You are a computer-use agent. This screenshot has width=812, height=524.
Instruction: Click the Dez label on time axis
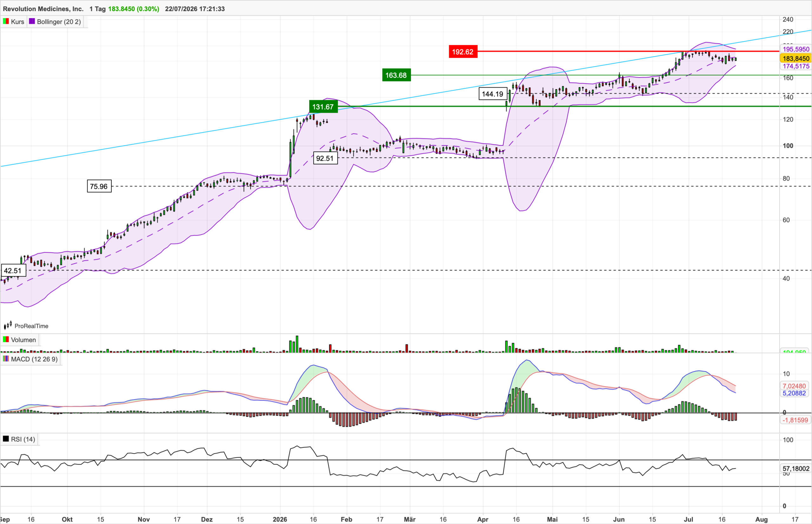[x=207, y=519]
